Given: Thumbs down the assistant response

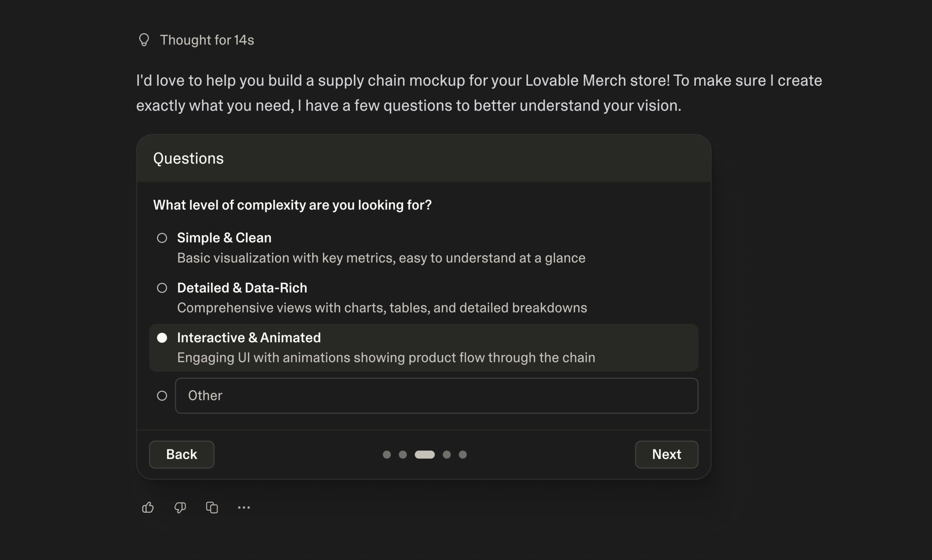Looking at the screenshot, I should pos(180,507).
